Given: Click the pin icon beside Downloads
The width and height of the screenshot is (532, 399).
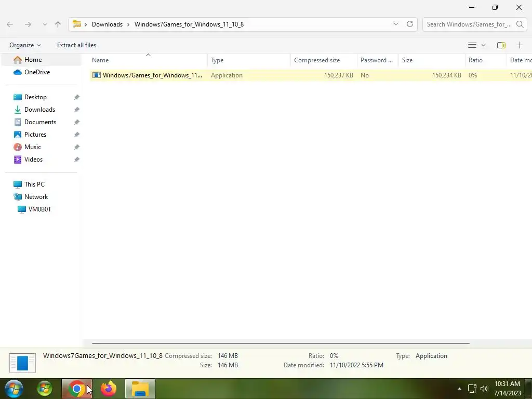Looking at the screenshot, I should tap(77, 110).
